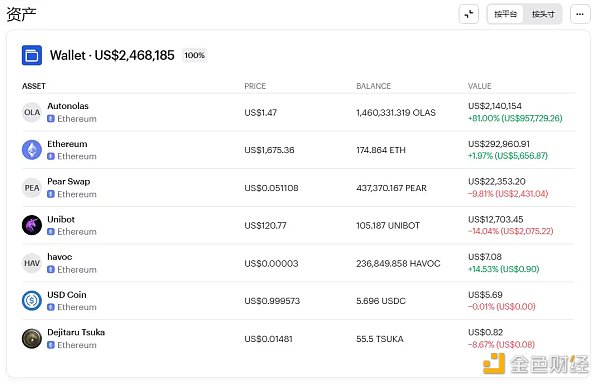Click the Wallet 100% percentage badge
The height and width of the screenshot is (385, 600).
click(x=194, y=55)
